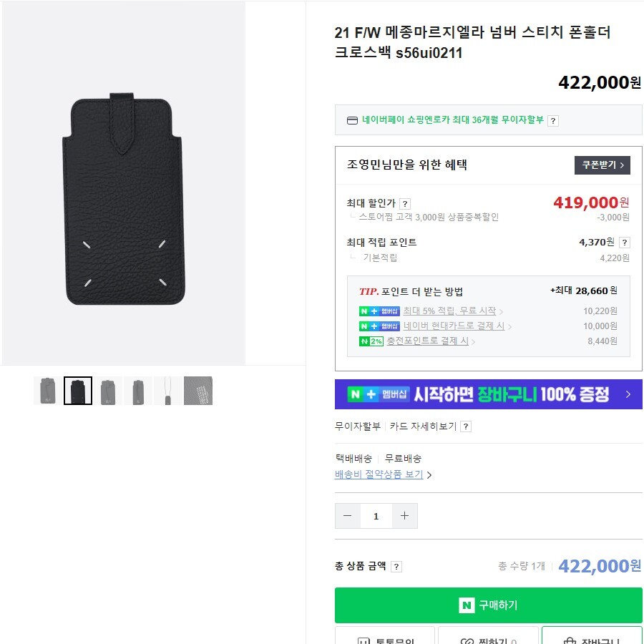Open 네이버 현대카드로 결제 시 link

tap(454, 326)
